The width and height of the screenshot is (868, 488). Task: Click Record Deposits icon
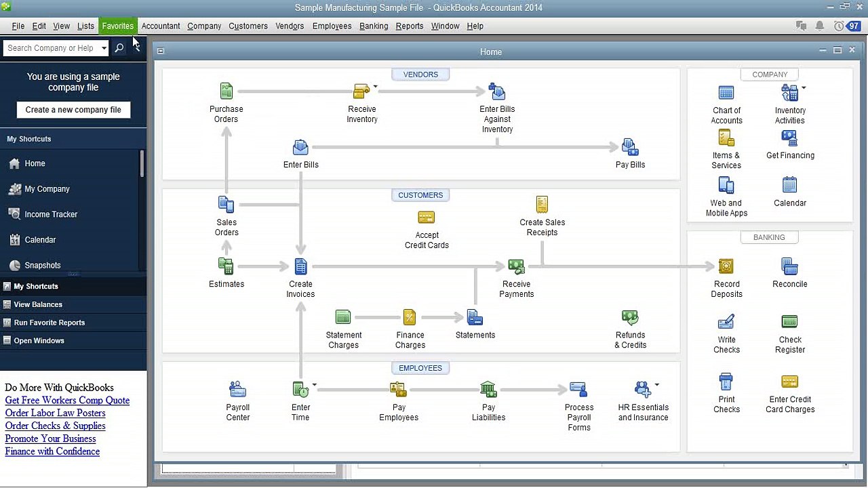pos(726,266)
